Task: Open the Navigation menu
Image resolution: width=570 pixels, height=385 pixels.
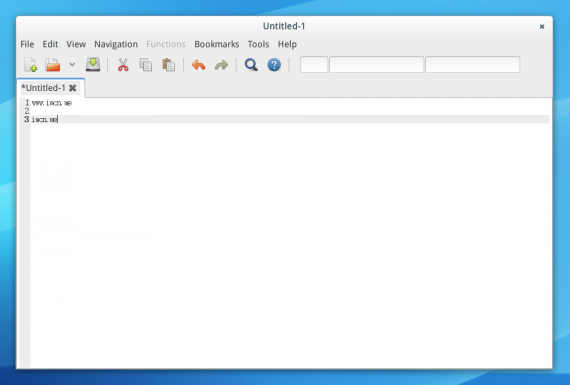Action: click(x=116, y=44)
